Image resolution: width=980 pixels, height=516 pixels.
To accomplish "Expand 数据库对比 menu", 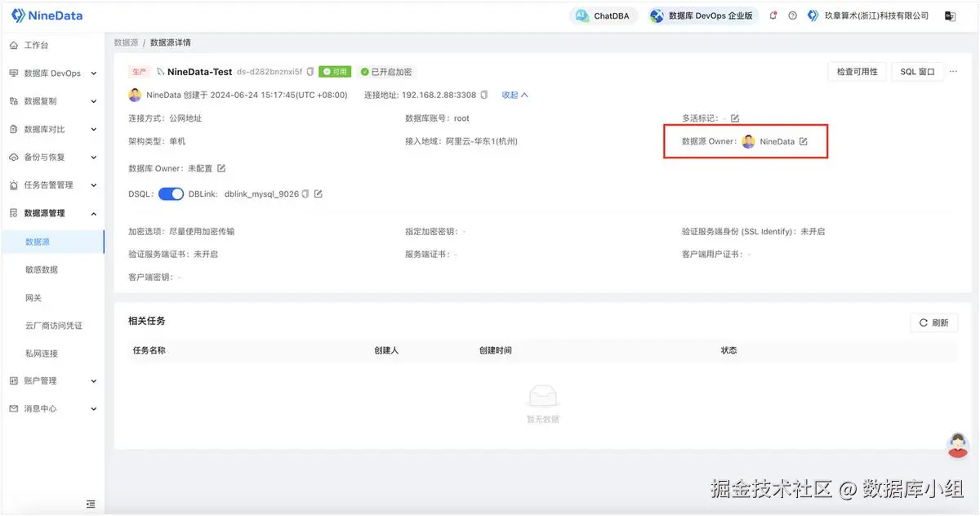I will tap(52, 129).
